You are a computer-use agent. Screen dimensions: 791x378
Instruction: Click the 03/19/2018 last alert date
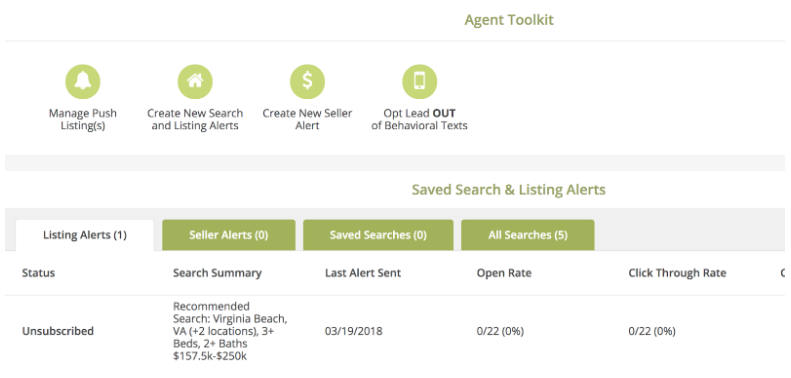pos(354,332)
